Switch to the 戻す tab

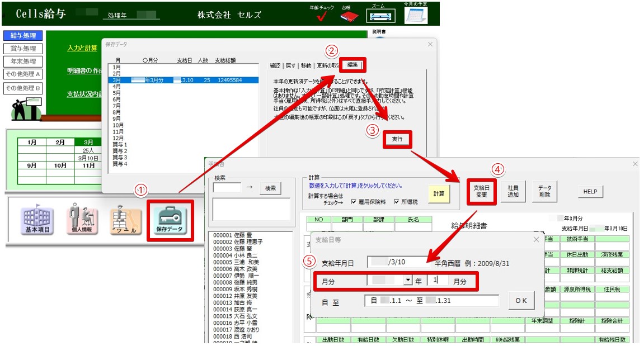(290, 65)
